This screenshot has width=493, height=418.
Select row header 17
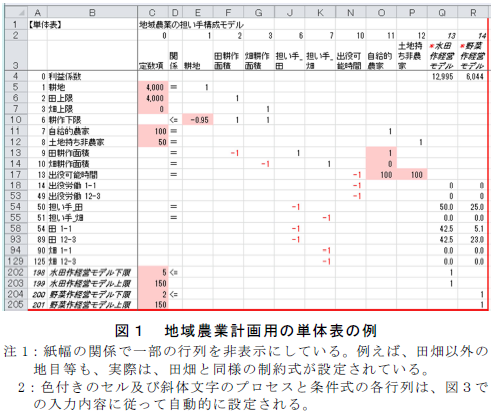[16, 174]
